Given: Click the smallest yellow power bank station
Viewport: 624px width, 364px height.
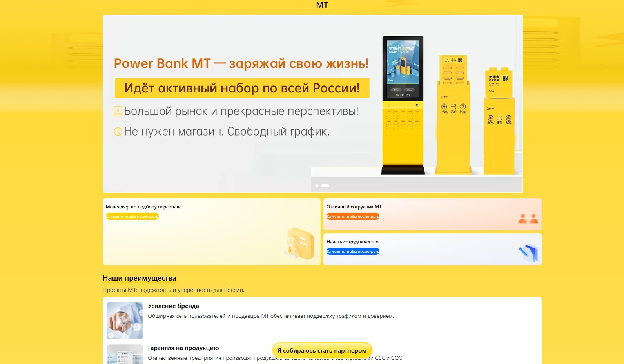Looking at the screenshot, I should click(x=499, y=121).
